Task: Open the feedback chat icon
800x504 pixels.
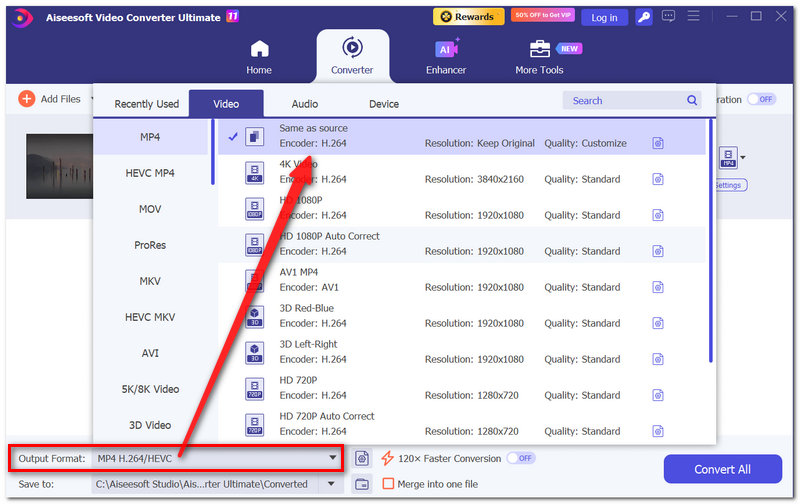Action: (668, 16)
